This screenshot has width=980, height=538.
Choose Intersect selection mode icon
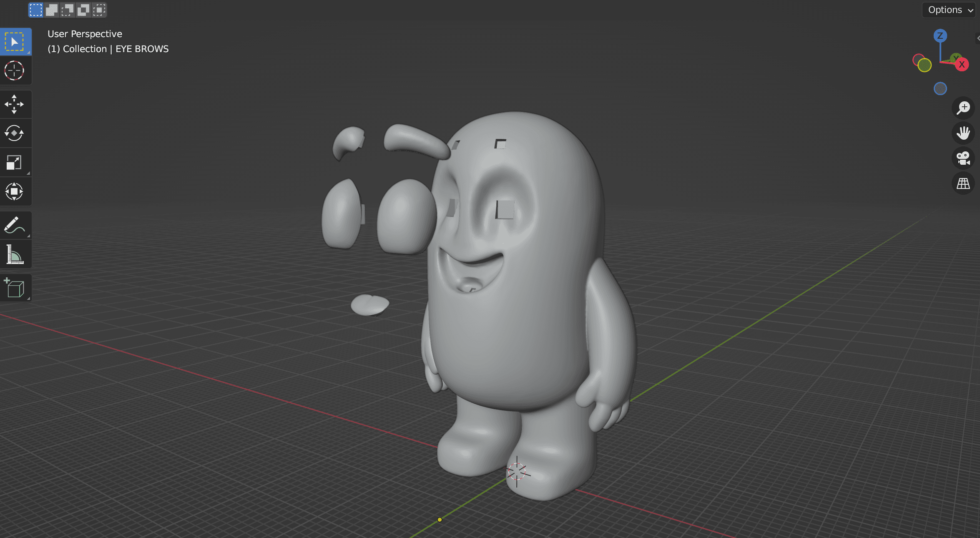99,10
